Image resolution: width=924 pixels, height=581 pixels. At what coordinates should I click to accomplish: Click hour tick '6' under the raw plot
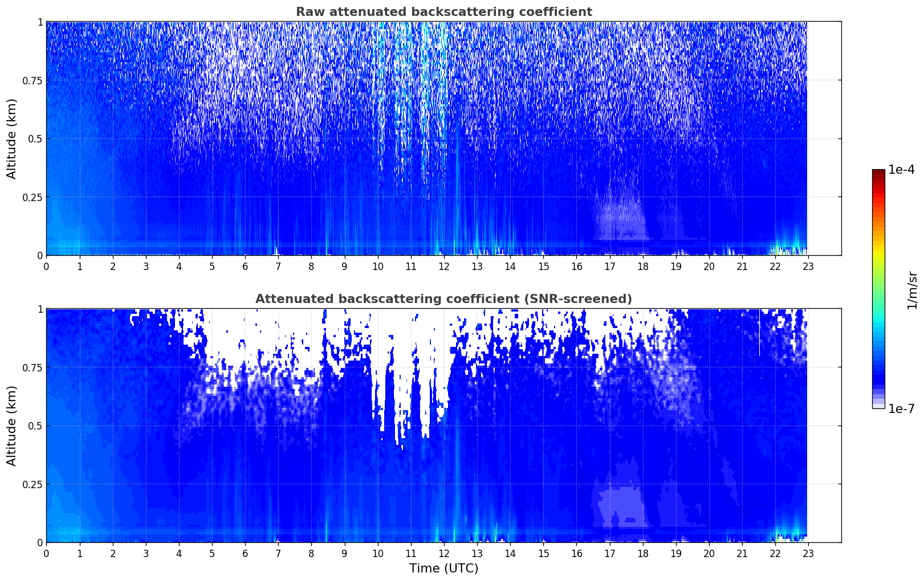[x=245, y=266]
